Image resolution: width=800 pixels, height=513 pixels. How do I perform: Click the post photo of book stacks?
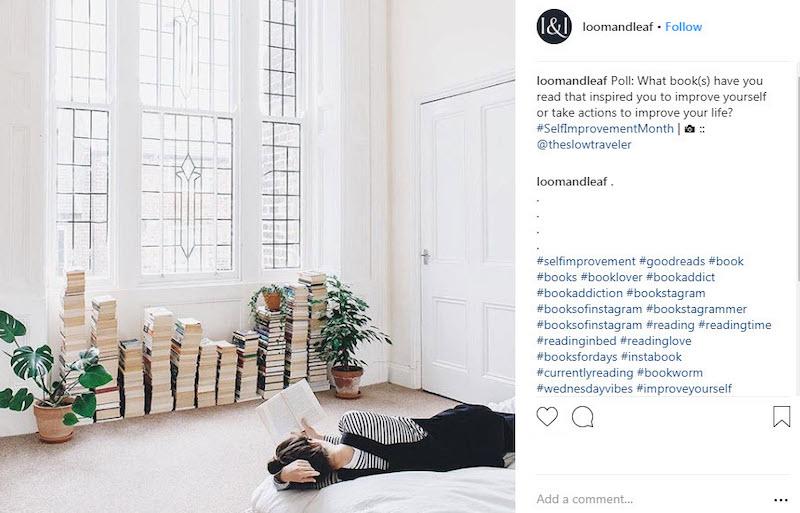pyautogui.click(x=257, y=256)
